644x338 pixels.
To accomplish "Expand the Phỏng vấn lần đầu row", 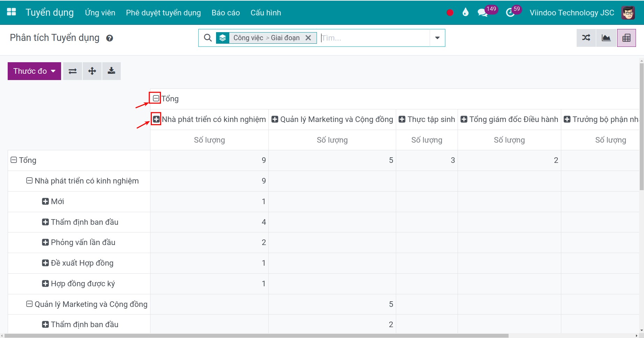I will pyautogui.click(x=45, y=242).
